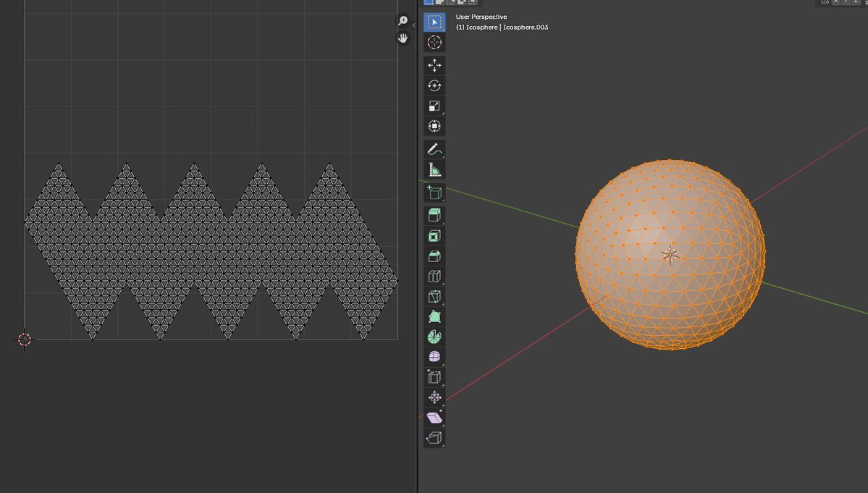Screen dimensions: 868x493
Task: Select the Rotate tool
Action: click(434, 85)
